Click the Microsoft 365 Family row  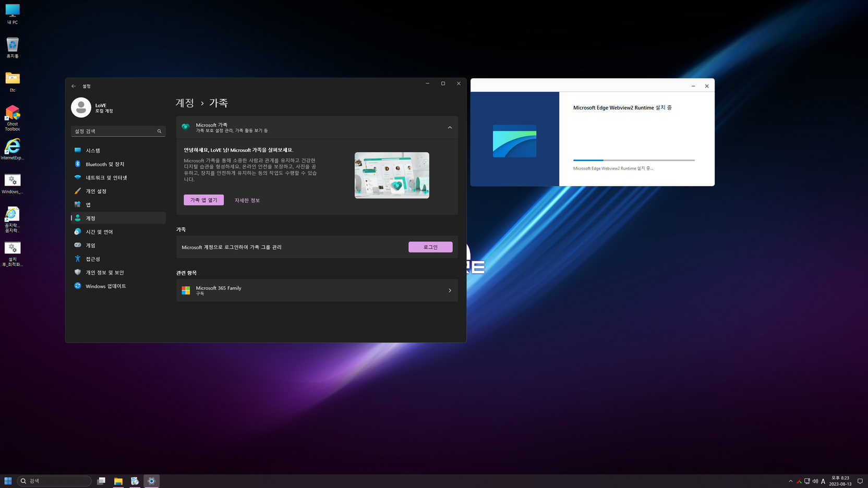click(x=317, y=290)
